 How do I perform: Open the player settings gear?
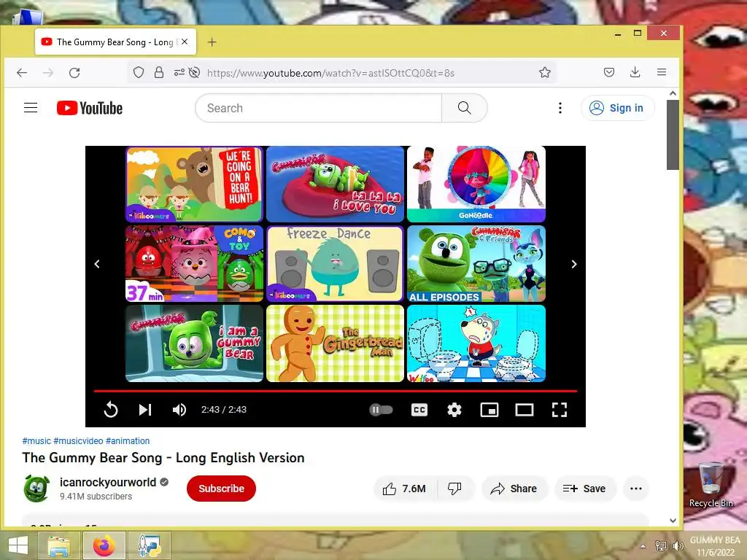click(x=454, y=410)
